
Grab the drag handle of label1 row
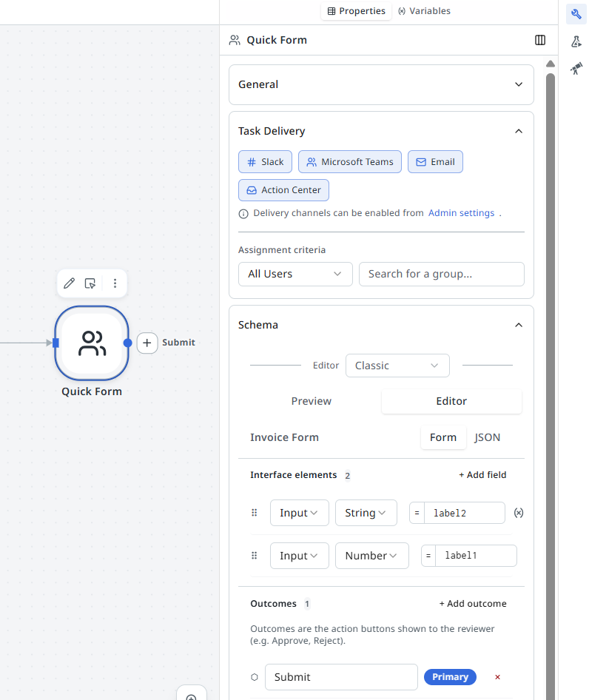[x=254, y=556]
